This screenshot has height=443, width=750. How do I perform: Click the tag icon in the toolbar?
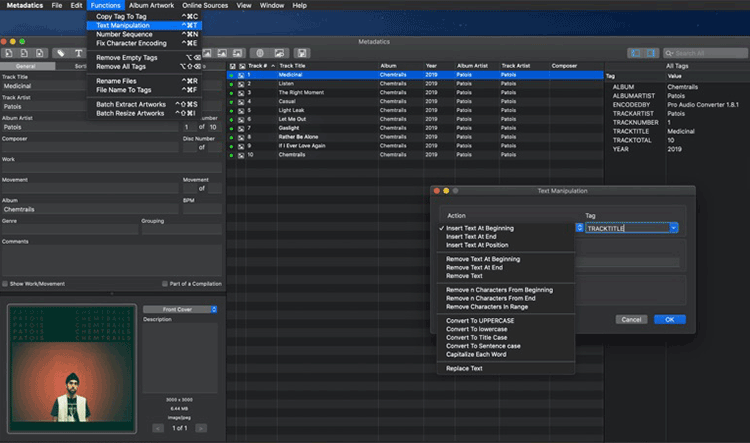click(x=61, y=53)
